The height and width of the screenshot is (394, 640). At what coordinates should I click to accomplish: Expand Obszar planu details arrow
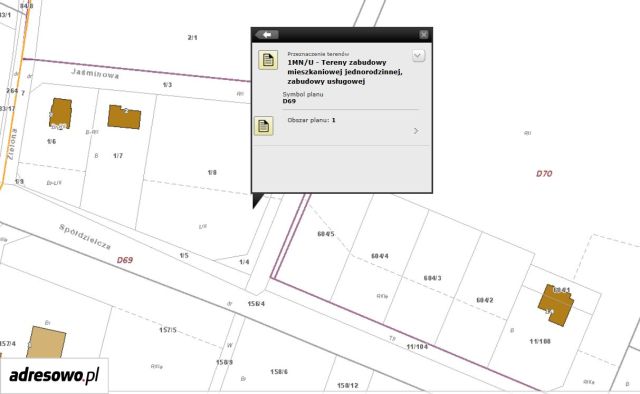point(416,131)
